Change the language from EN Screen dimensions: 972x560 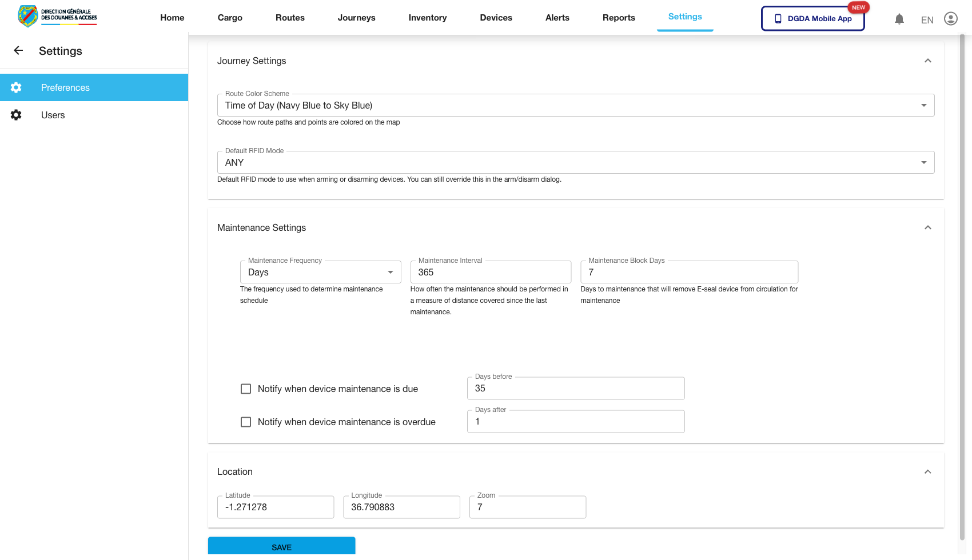927,19
